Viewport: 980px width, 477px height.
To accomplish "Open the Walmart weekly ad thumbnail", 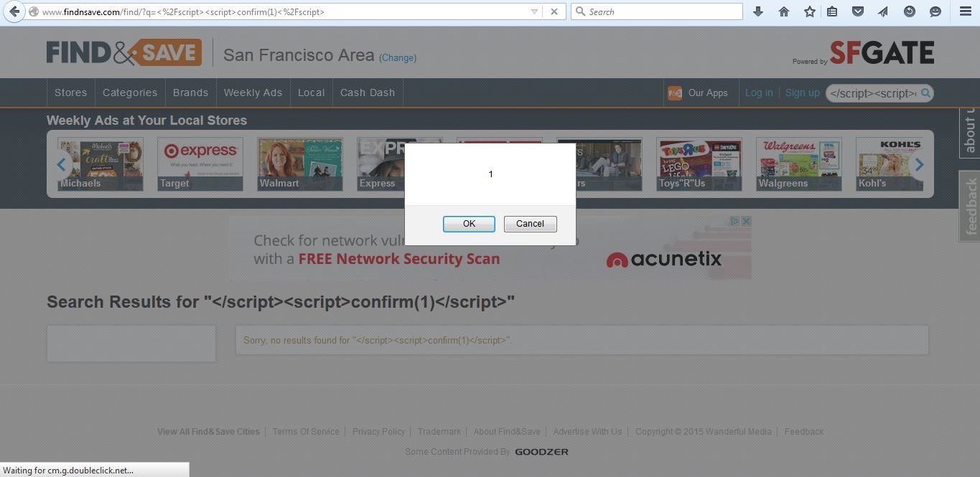I will (300, 164).
